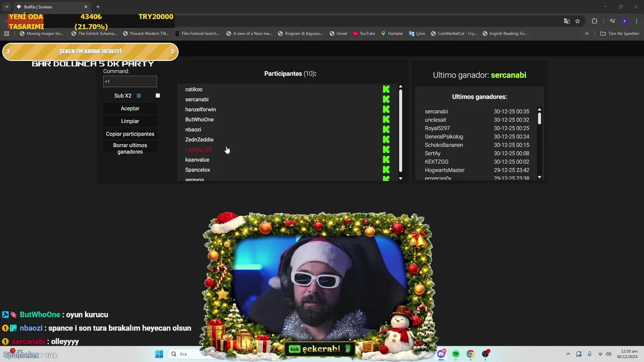This screenshot has width=644, height=362.
Task: Open Chrome profile avatar
Action: click(x=624, y=21)
